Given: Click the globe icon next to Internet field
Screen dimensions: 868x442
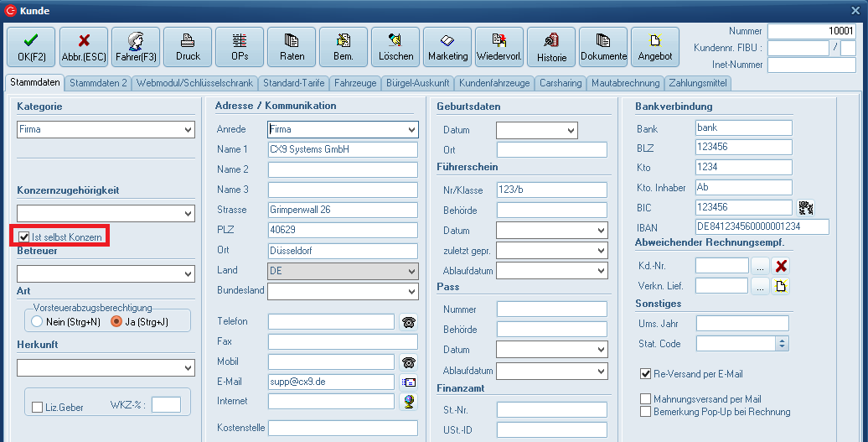Looking at the screenshot, I should (x=409, y=402).
